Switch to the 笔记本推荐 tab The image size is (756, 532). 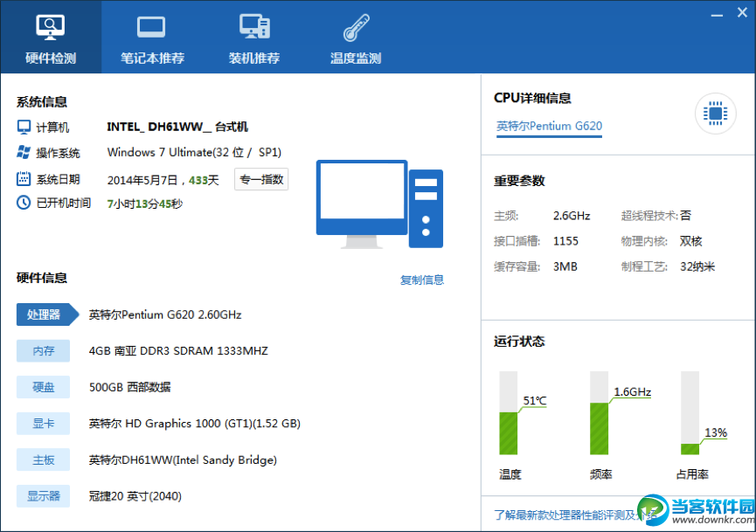[152, 37]
